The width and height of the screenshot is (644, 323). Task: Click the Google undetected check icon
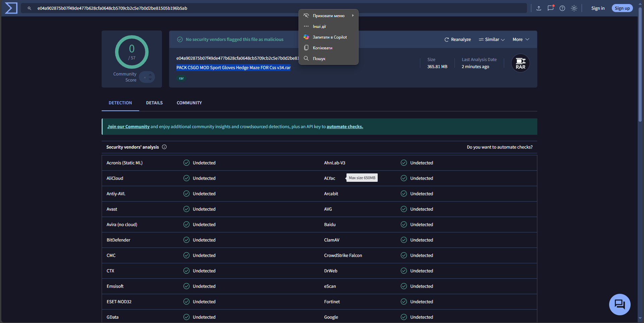pyautogui.click(x=404, y=317)
